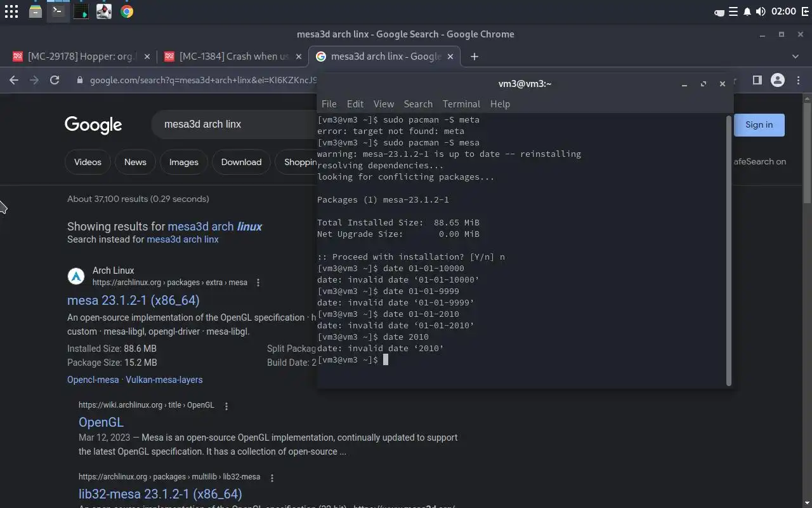Open terminal Search menu
This screenshot has height=508, width=812.
tap(418, 104)
